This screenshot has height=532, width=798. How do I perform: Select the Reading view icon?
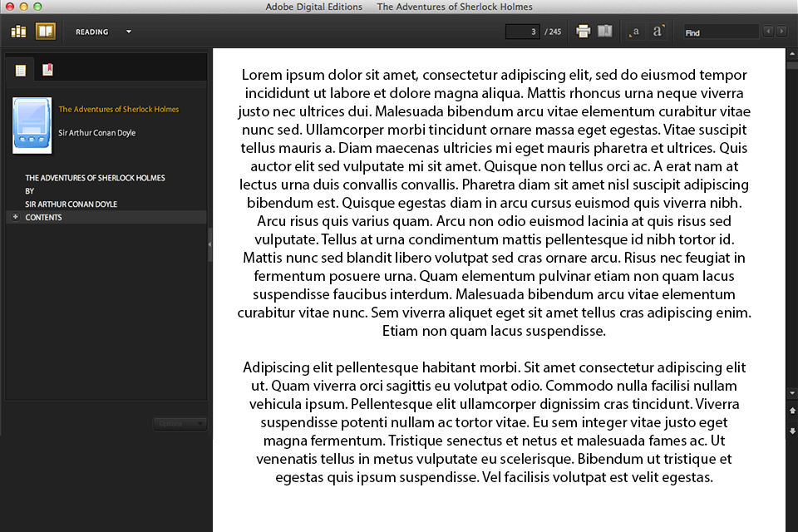(x=46, y=31)
